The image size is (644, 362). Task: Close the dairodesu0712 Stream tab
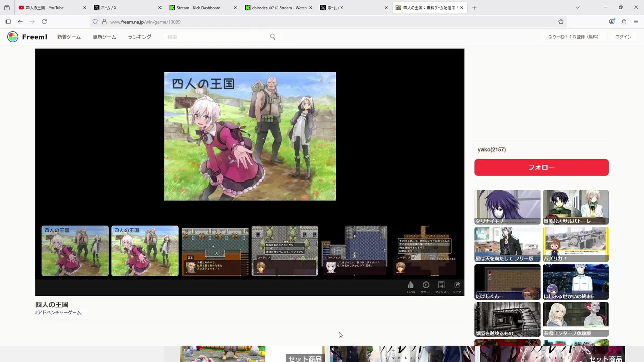[310, 8]
